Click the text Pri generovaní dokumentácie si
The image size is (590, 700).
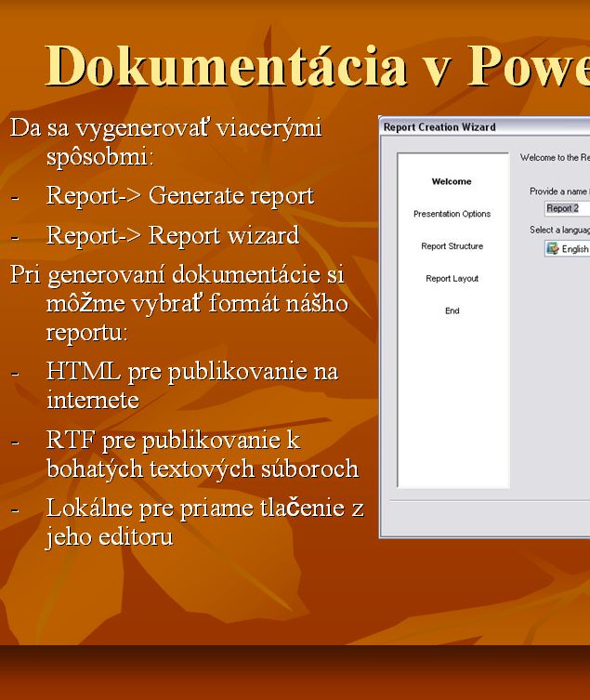[x=177, y=273]
